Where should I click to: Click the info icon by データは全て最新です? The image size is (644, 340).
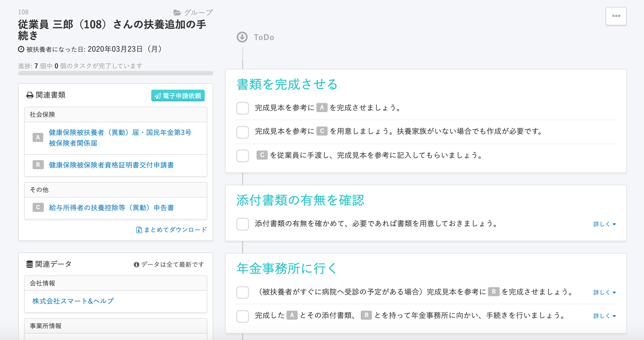pyautogui.click(x=137, y=264)
